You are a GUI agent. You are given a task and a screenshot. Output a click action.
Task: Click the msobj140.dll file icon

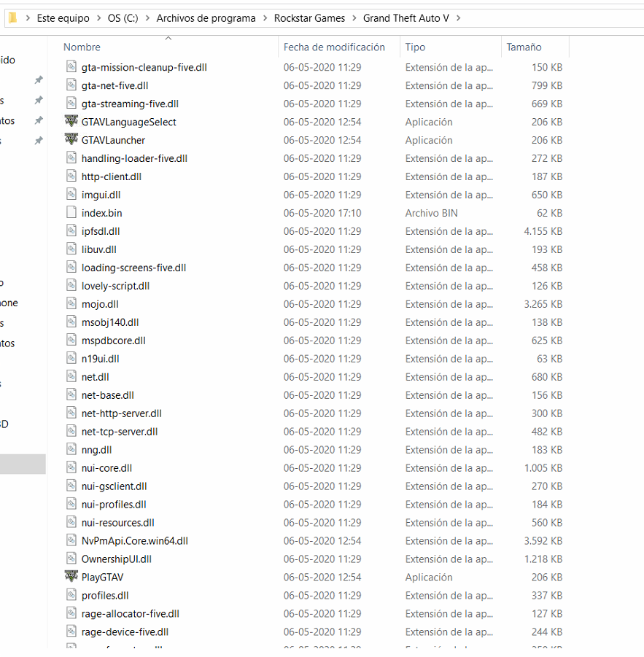[71, 322]
